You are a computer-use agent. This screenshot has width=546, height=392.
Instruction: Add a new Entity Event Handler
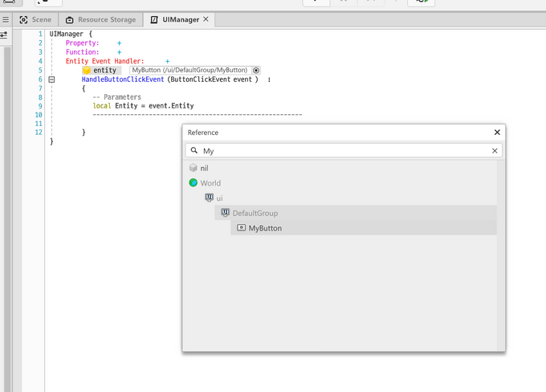point(168,61)
